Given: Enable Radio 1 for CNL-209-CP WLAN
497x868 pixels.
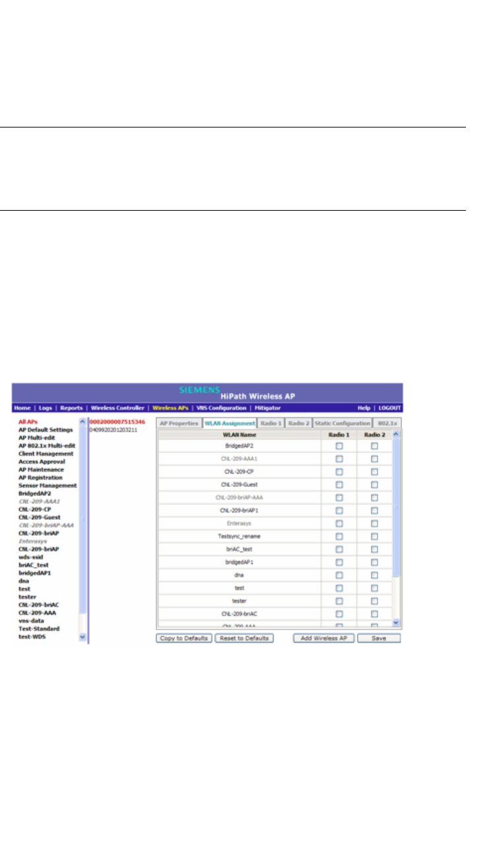Looking at the screenshot, I should [x=339, y=472].
